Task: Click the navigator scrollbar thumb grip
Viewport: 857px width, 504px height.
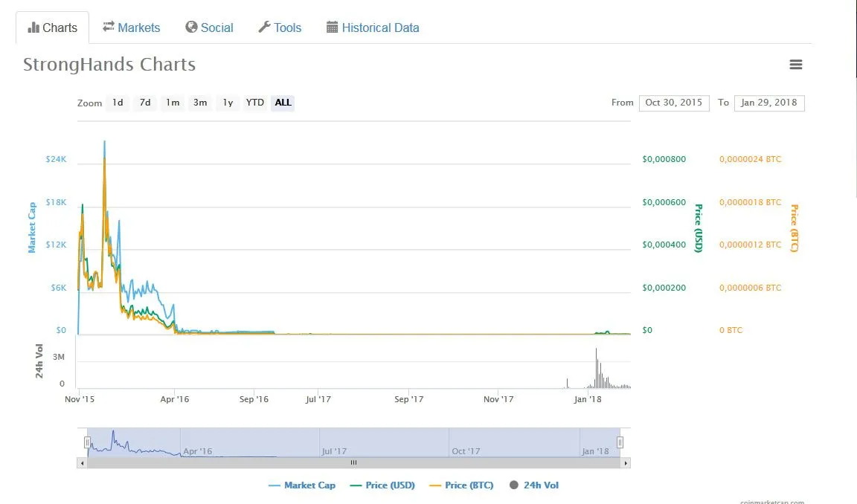Action: point(353,462)
